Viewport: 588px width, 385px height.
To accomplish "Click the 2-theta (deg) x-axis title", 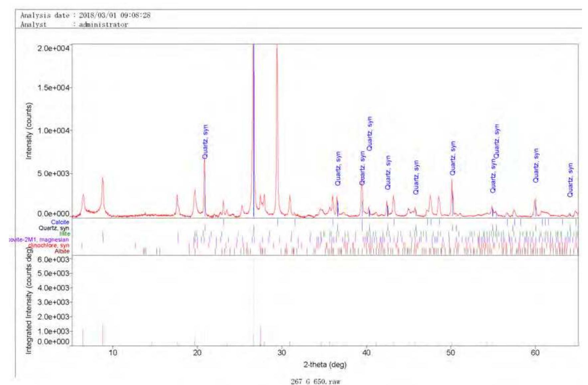I will click(325, 365).
